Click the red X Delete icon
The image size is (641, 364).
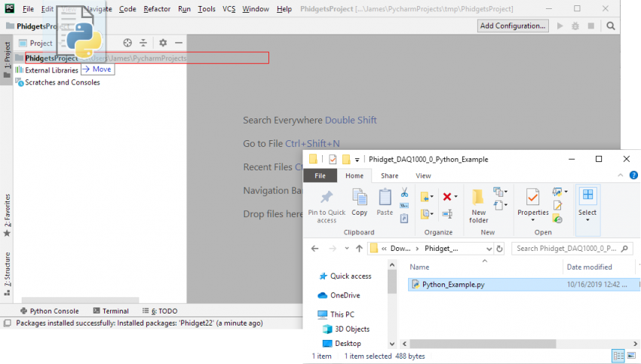point(447,197)
